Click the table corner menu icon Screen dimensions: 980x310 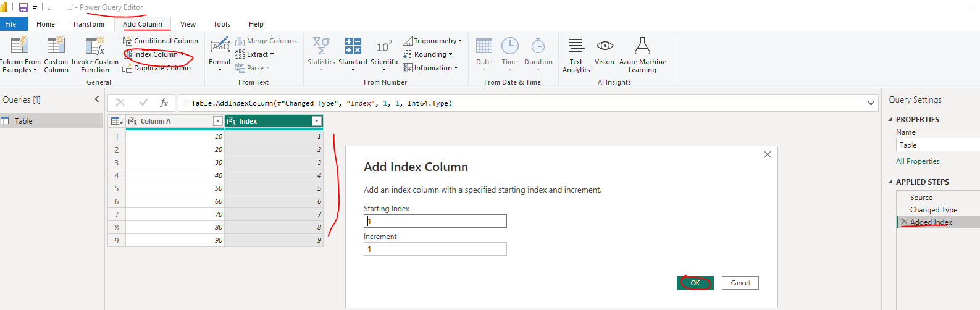coord(117,121)
